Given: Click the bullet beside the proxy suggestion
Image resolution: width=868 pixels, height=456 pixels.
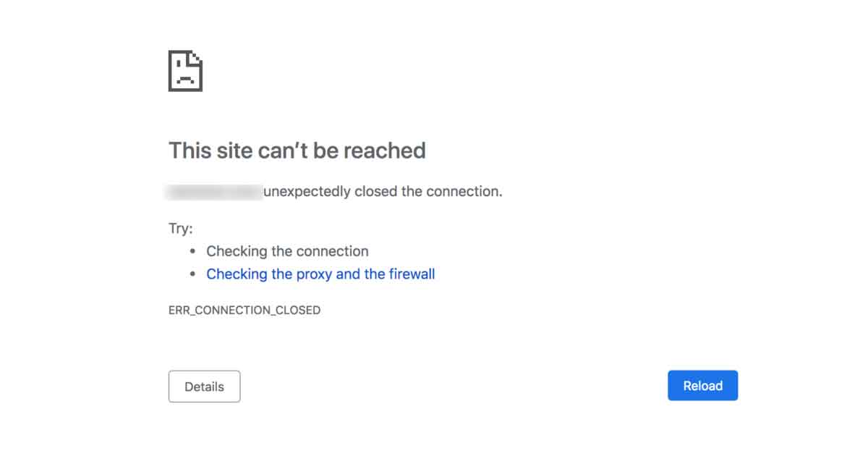Looking at the screenshot, I should coord(192,274).
